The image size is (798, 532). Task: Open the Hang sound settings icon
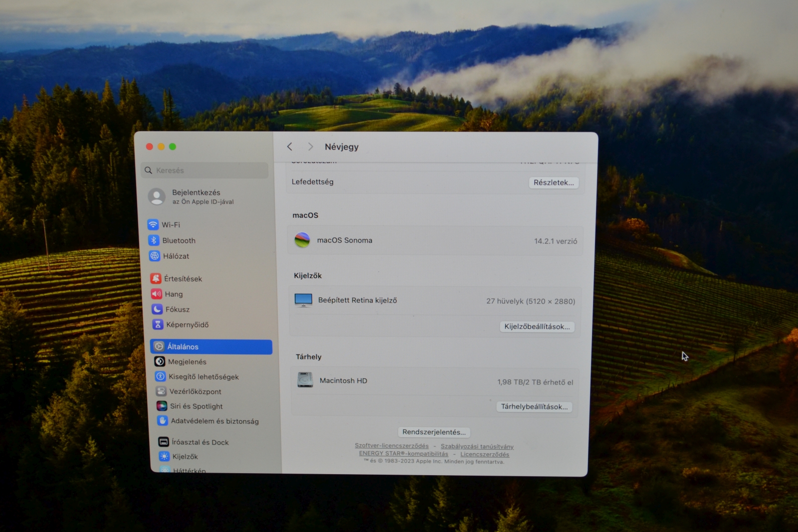(156, 294)
